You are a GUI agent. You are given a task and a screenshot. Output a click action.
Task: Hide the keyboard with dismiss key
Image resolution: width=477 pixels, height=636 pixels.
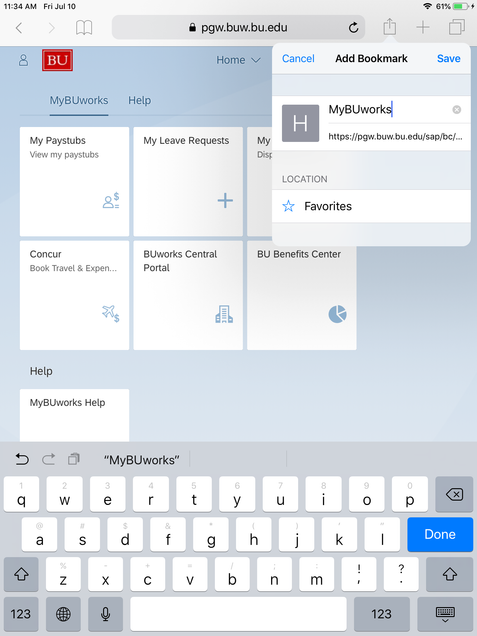pos(445,614)
